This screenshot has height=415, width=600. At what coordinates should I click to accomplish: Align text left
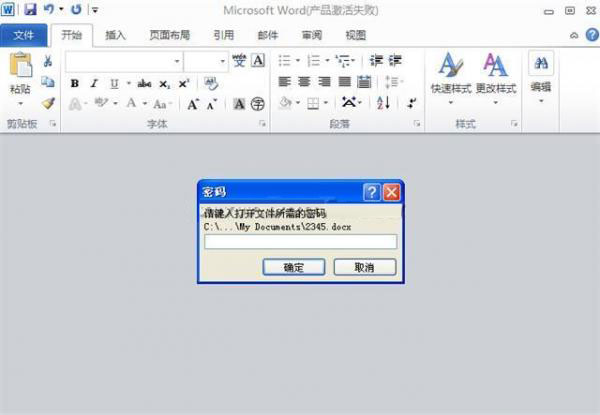click(284, 81)
